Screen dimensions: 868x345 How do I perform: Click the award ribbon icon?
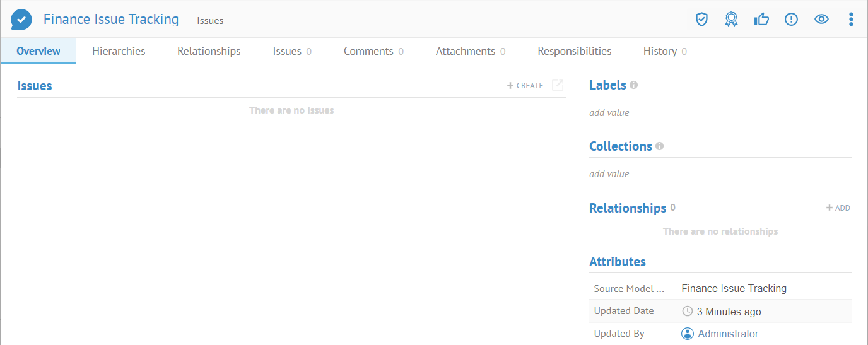coord(731,20)
